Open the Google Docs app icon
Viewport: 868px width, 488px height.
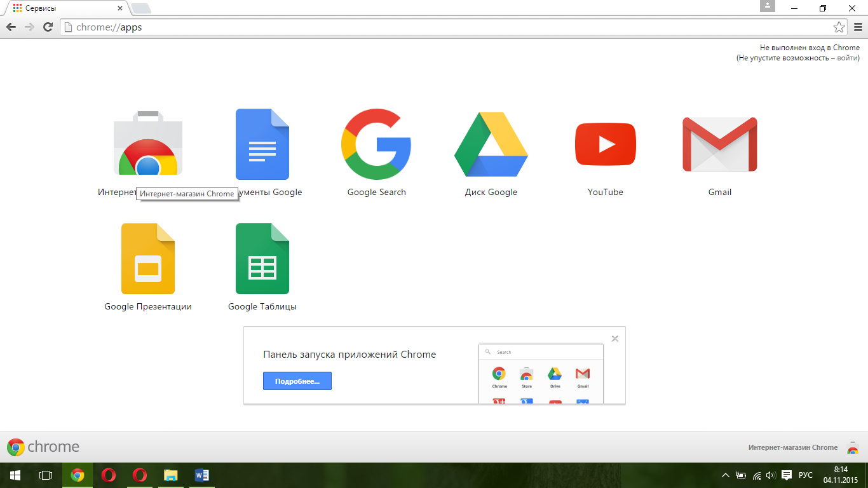click(x=262, y=144)
